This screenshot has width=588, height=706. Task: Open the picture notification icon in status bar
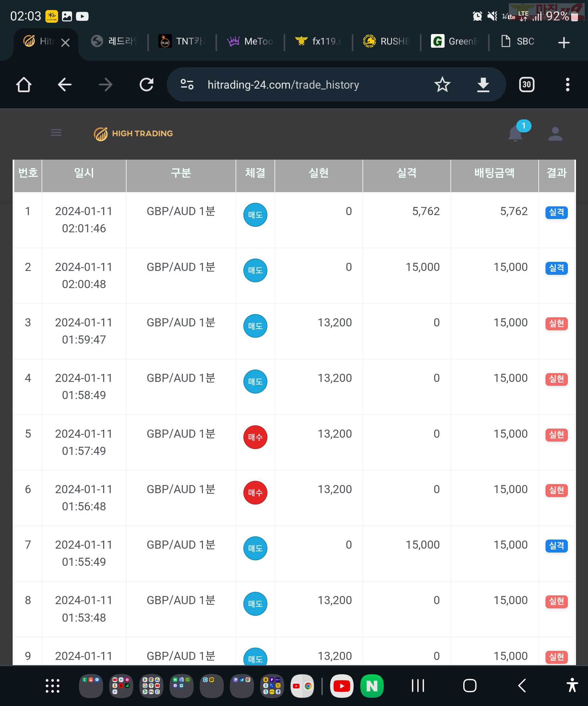point(67,16)
